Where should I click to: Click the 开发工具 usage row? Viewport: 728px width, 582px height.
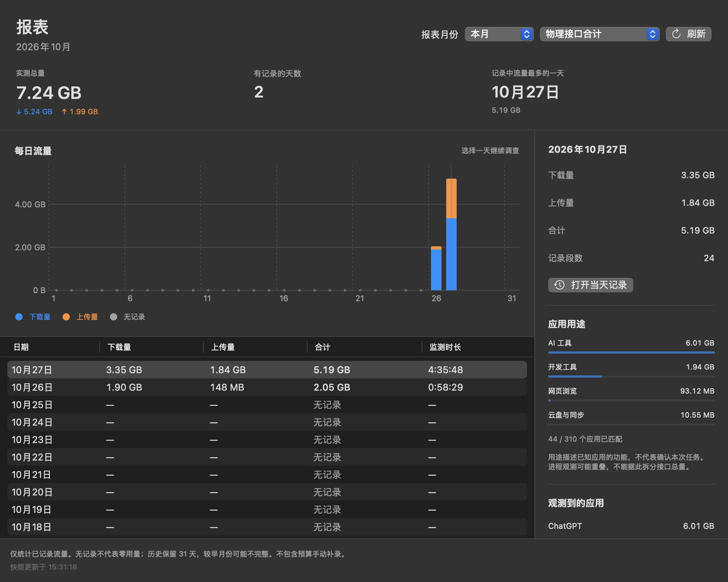click(x=631, y=370)
